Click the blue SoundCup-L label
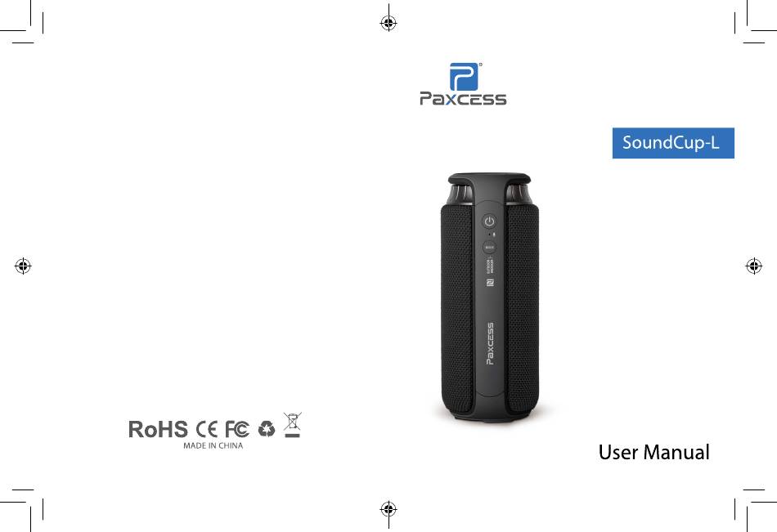 (673, 143)
